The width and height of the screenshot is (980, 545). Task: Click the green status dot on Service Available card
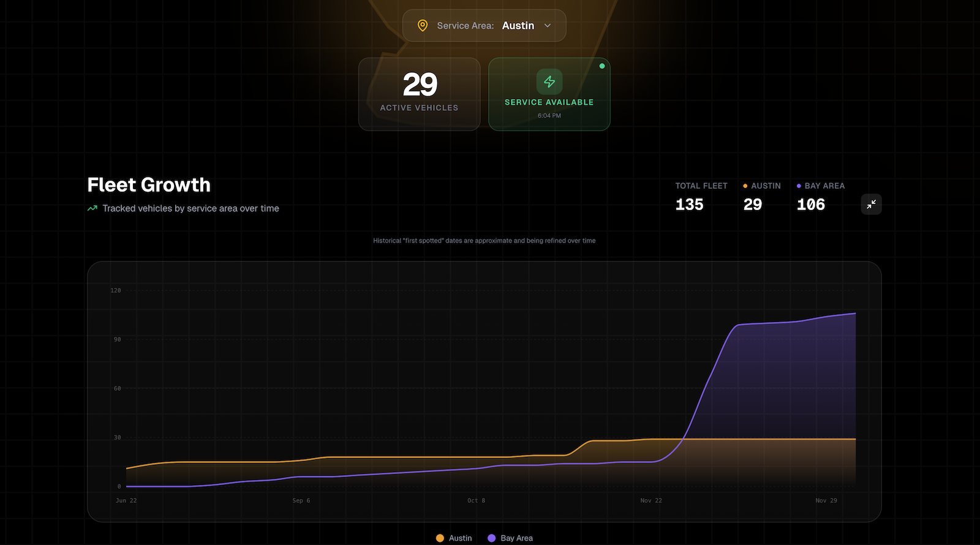pos(602,66)
